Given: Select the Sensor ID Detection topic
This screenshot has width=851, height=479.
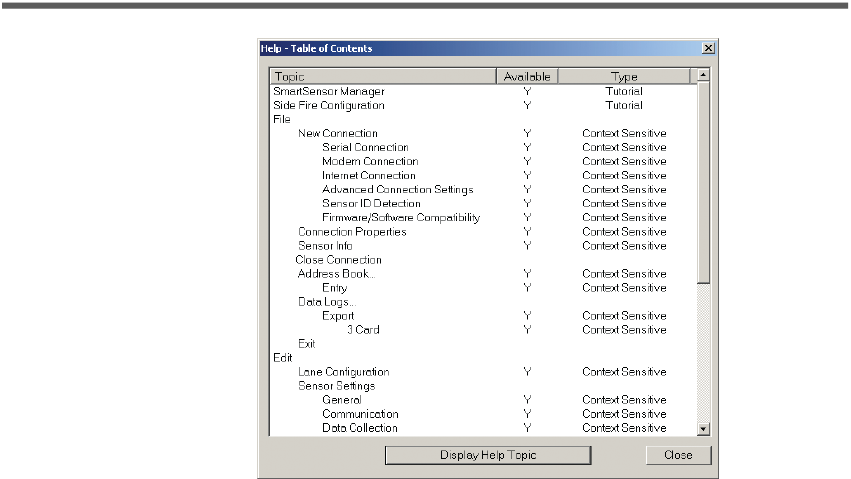Looking at the screenshot, I should point(371,203).
